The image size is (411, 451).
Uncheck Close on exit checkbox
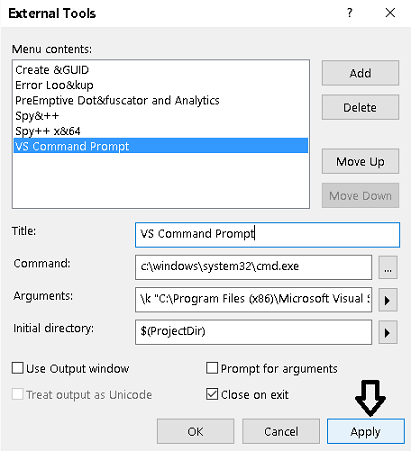click(x=212, y=394)
